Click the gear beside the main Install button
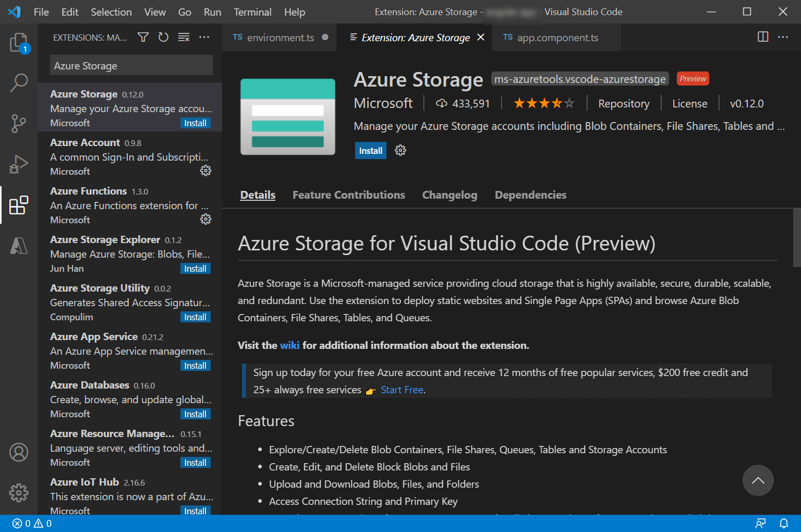Image resolution: width=801 pixels, height=532 pixels. [x=400, y=150]
